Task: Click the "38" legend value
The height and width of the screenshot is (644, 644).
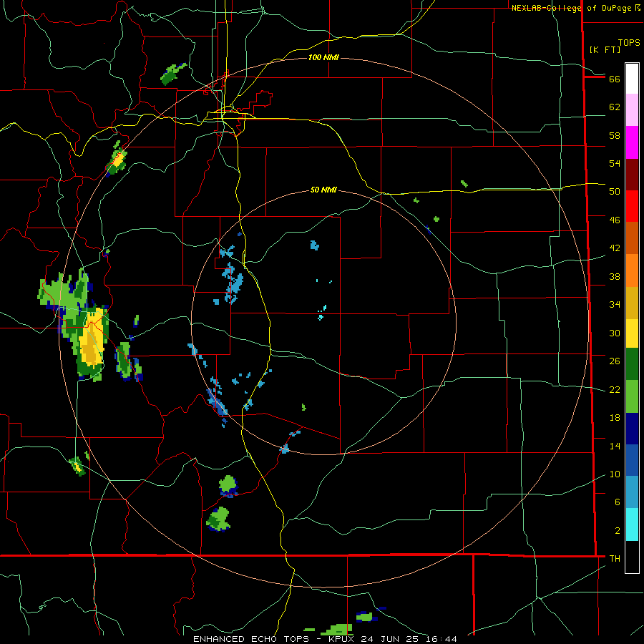Action: click(x=615, y=276)
